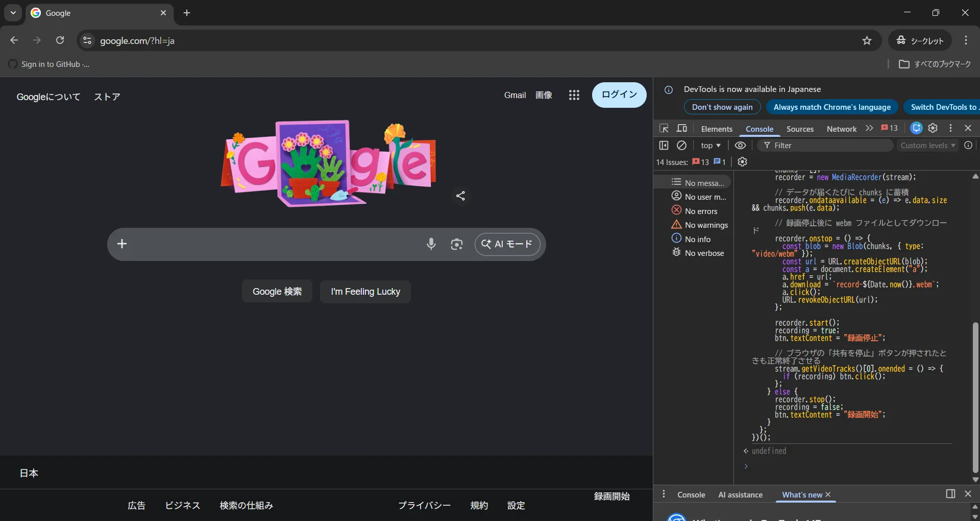Open the Custom levels dropdown
Viewport: 980px width, 521px height.
[928, 146]
